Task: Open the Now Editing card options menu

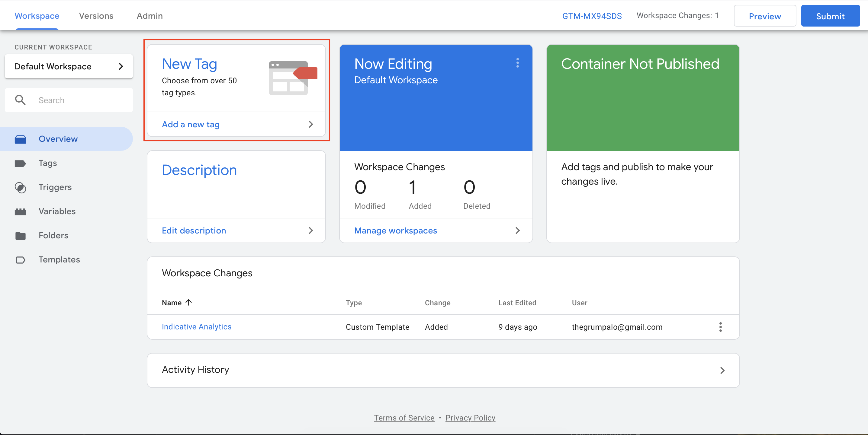Action: 518,63
